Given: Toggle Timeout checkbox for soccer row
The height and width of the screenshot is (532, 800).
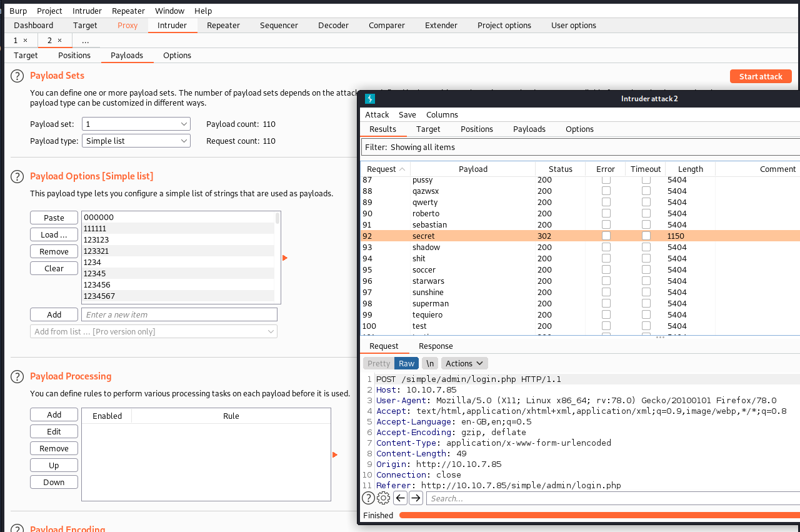Looking at the screenshot, I should (646, 269).
